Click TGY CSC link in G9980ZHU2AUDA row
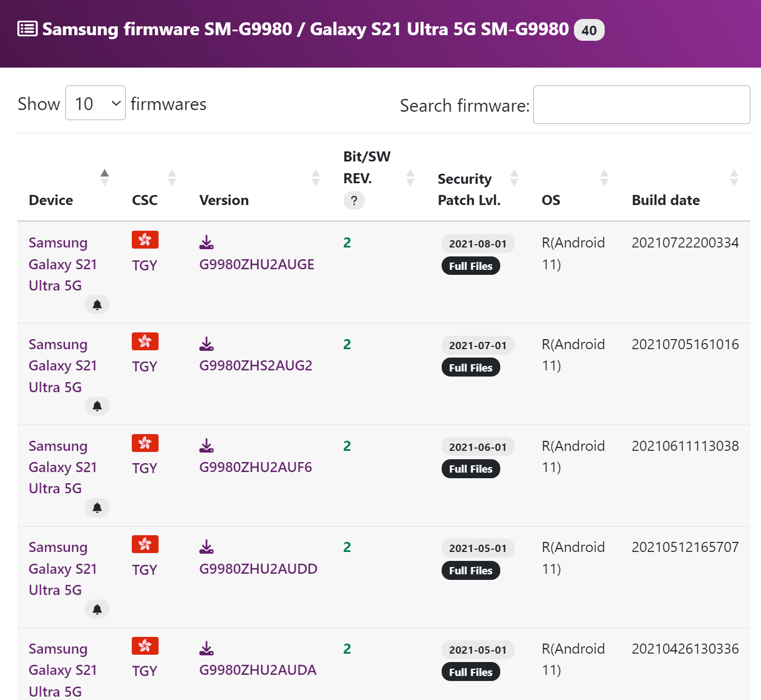This screenshot has width=761, height=700. click(x=145, y=671)
